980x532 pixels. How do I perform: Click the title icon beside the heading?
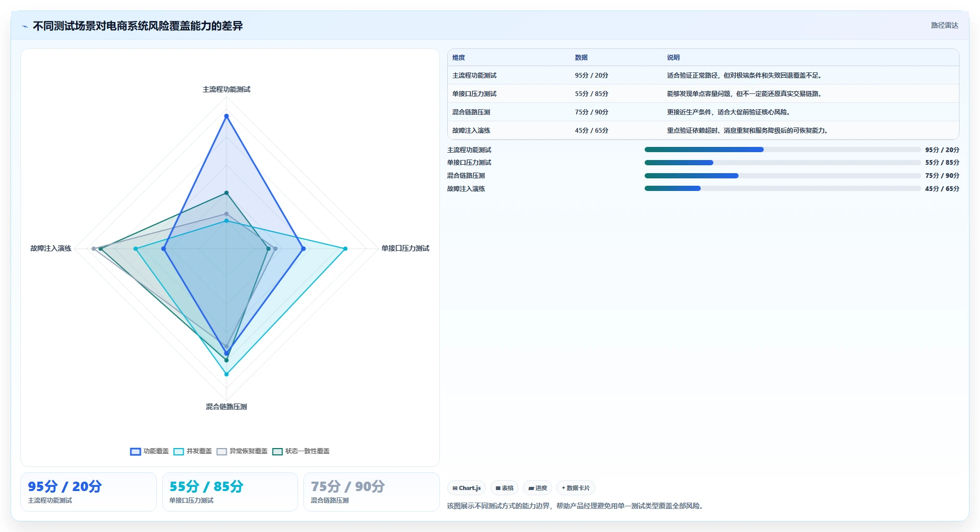[x=25, y=26]
